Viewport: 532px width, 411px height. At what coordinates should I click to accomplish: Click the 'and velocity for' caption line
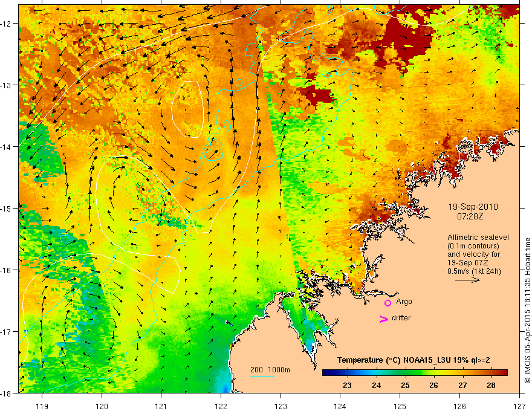(x=473, y=254)
